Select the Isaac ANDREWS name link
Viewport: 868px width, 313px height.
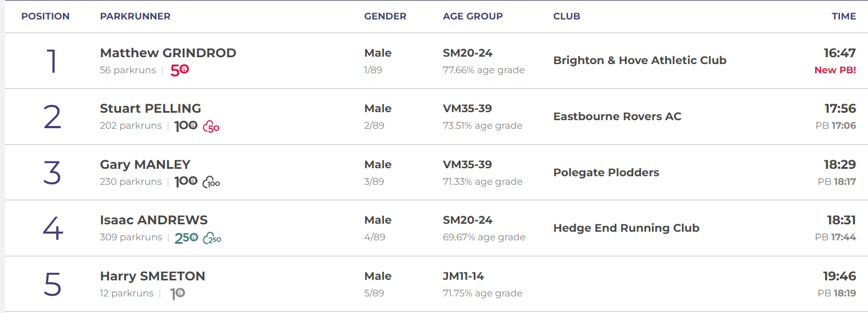pos(154,220)
